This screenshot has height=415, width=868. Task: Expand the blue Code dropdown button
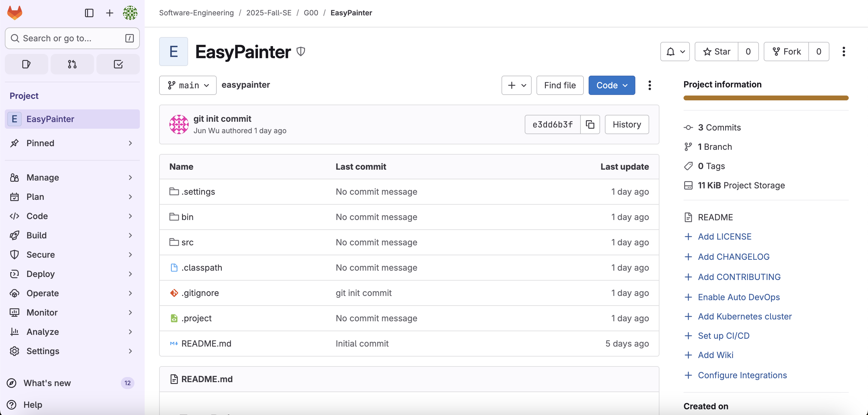612,85
